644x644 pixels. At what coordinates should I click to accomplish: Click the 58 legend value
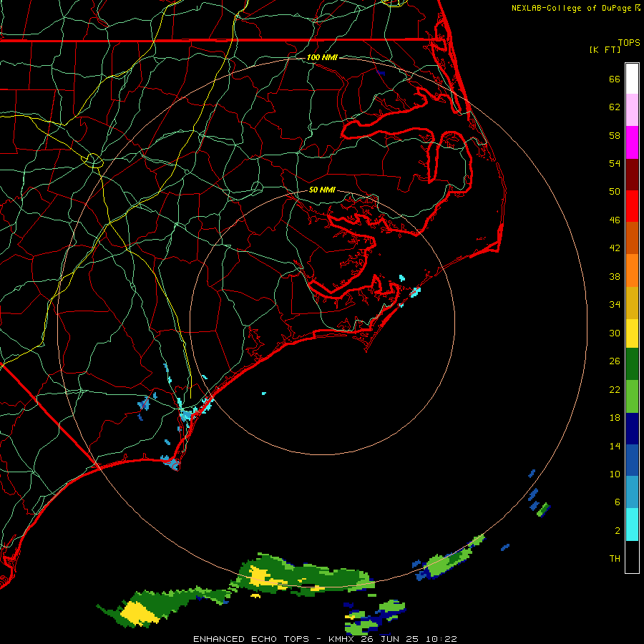615,135
